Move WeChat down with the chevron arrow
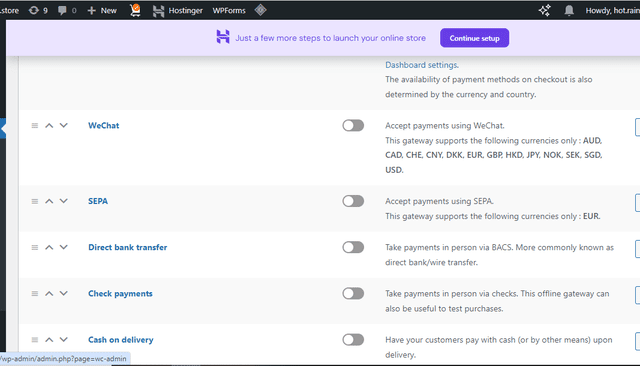Image resolution: width=640 pixels, height=366 pixels. pos(64,125)
